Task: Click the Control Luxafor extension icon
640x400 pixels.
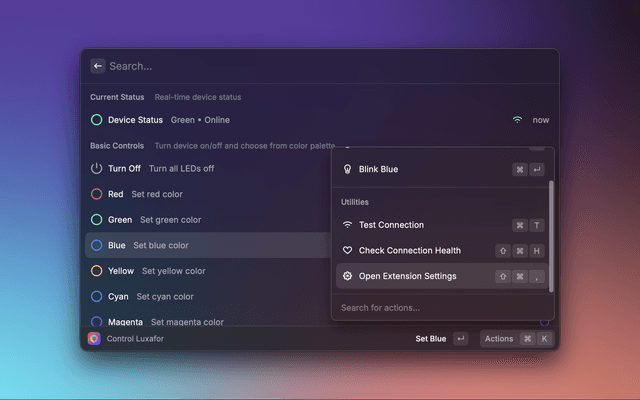Action: (x=94, y=339)
